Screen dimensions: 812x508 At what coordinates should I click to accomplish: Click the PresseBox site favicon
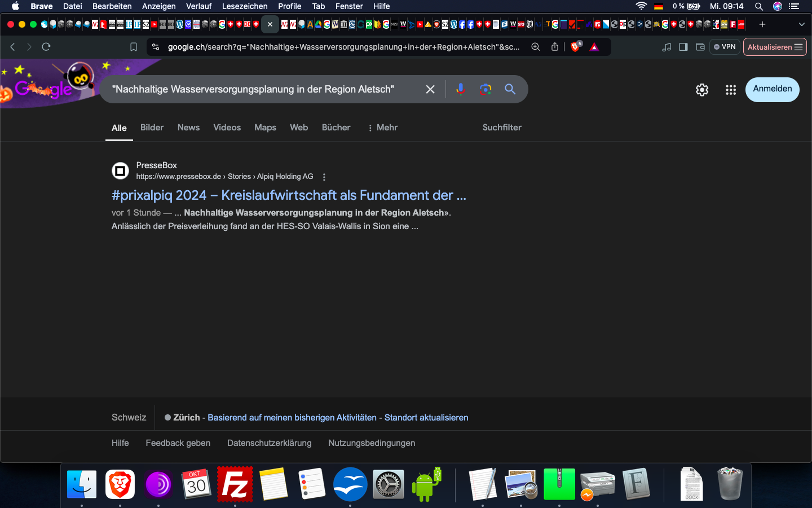tap(120, 170)
